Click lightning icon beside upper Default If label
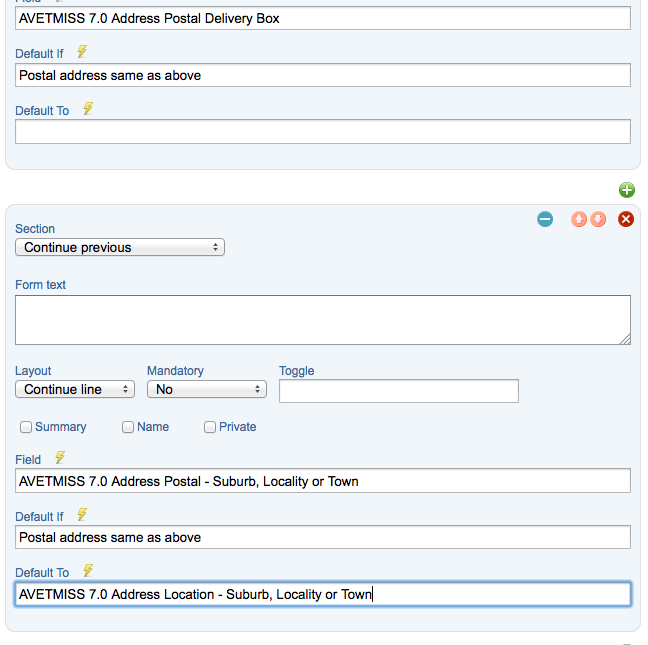 pos(82,52)
